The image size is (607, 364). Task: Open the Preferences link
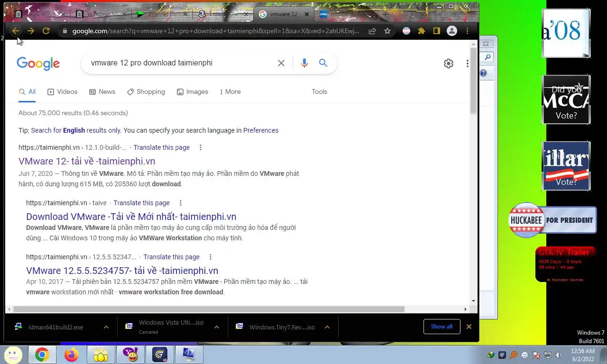(261, 130)
